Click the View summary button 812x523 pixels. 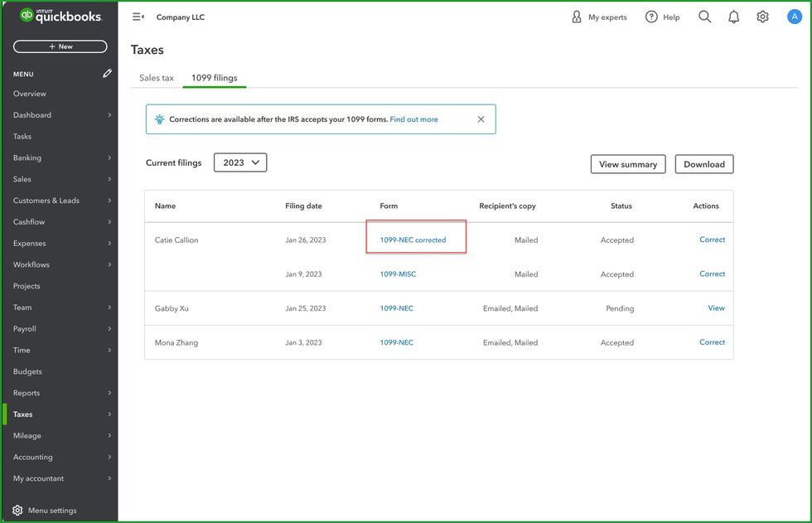(627, 164)
